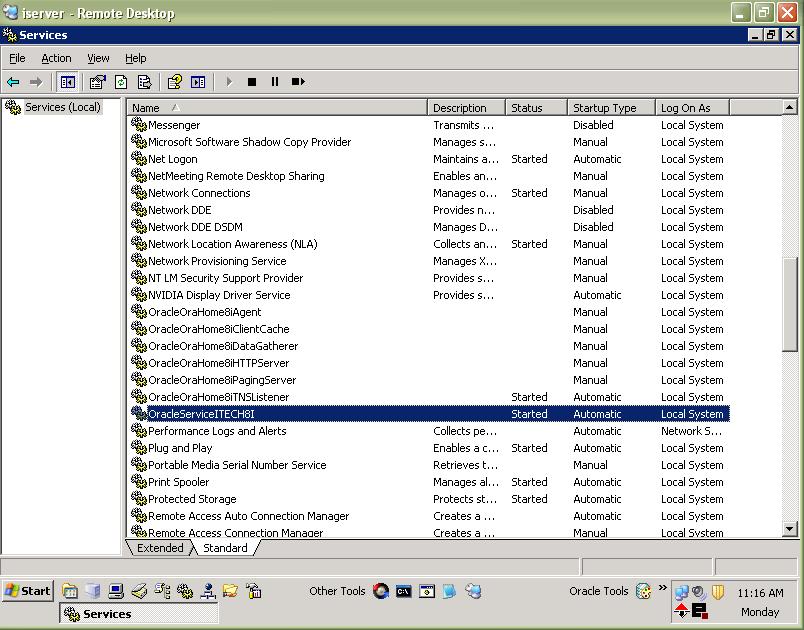Open Properties via toolbar icon

pos(97,82)
